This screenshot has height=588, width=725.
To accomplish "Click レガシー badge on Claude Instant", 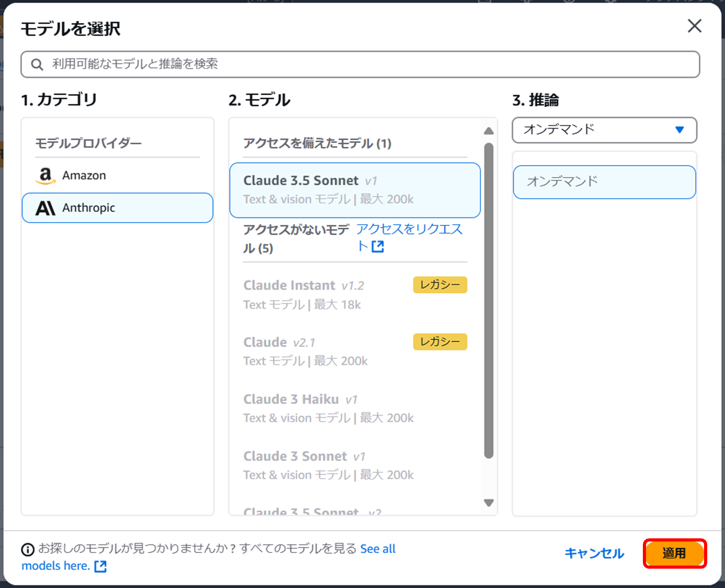I will coord(440,285).
